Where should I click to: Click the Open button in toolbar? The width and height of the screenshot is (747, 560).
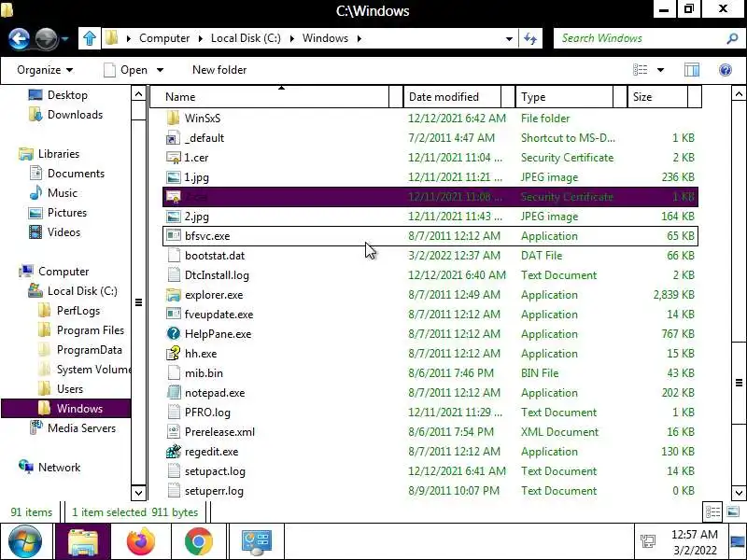tap(126, 70)
